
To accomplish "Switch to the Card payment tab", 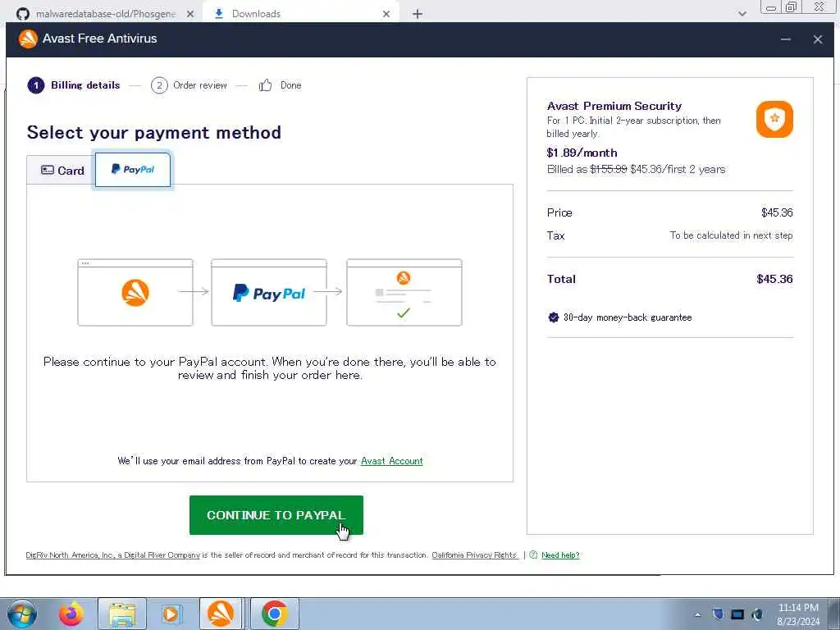I will [x=62, y=171].
